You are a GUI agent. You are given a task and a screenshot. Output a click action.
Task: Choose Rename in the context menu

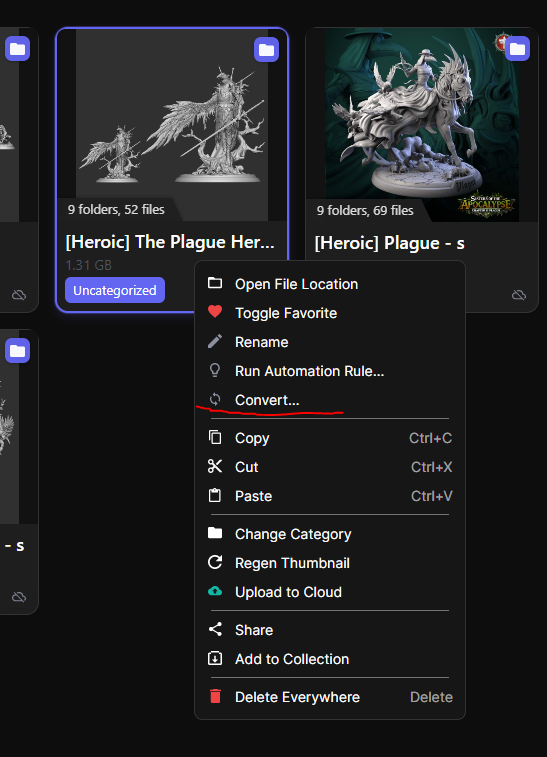pos(330,342)
